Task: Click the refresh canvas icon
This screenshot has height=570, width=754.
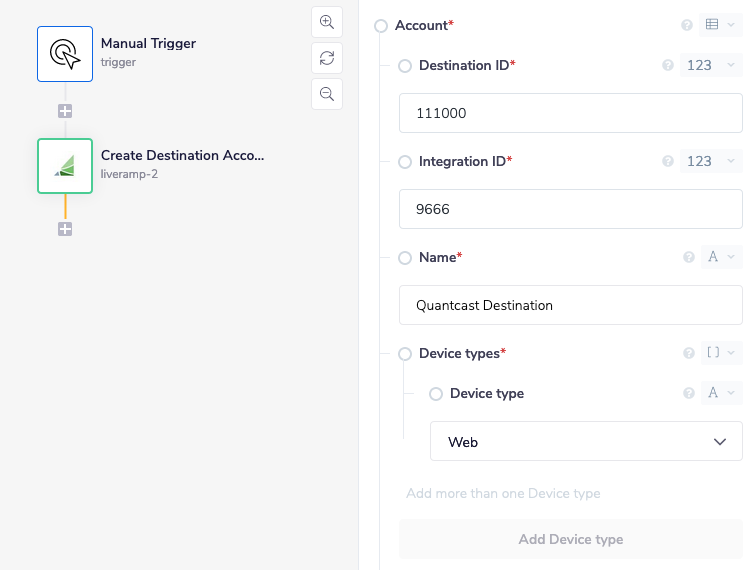Action: pyautogui.click(x=327, y=58)
